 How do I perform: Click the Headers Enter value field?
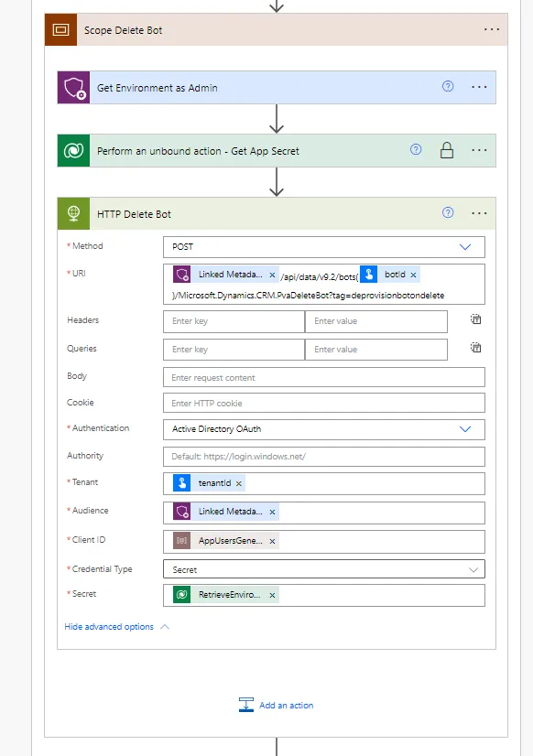pyautogui.click(x=376, y=321)
